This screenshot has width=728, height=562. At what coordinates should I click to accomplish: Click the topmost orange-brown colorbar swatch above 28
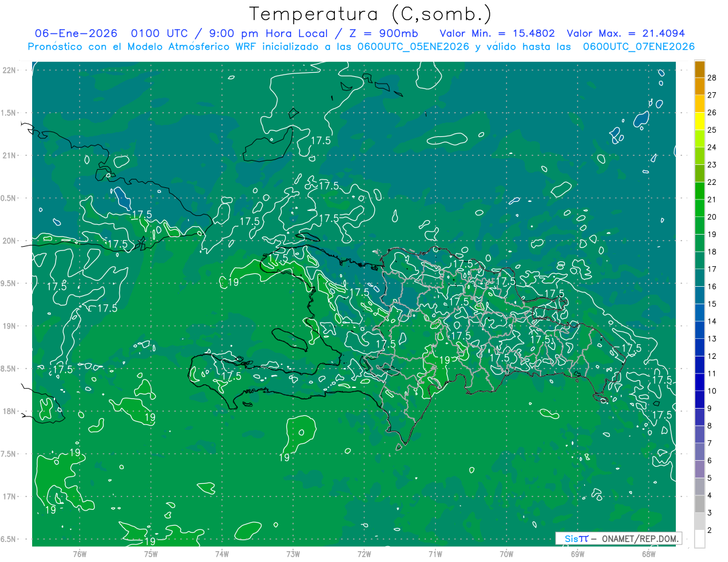[x=699, y=70]
